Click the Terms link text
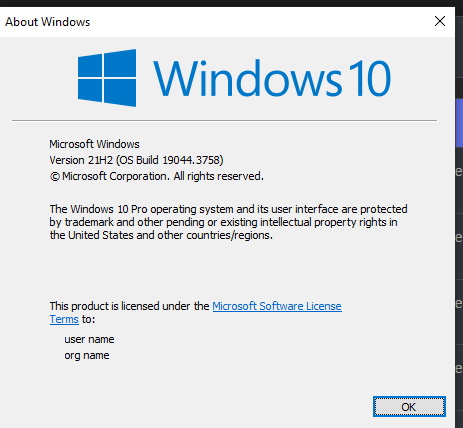Screen dimensions: 463x428 (64, 319)
